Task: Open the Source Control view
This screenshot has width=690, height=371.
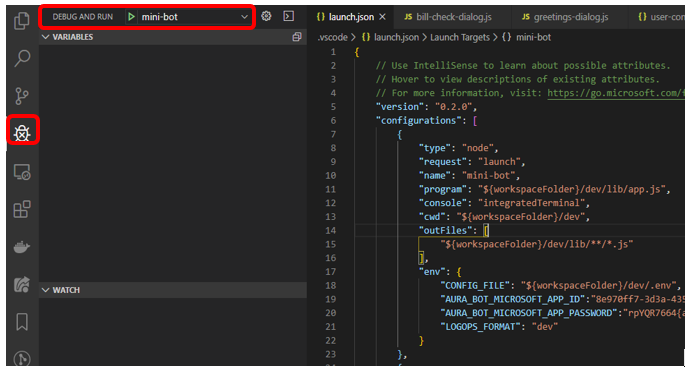Action: pos(22,96)
